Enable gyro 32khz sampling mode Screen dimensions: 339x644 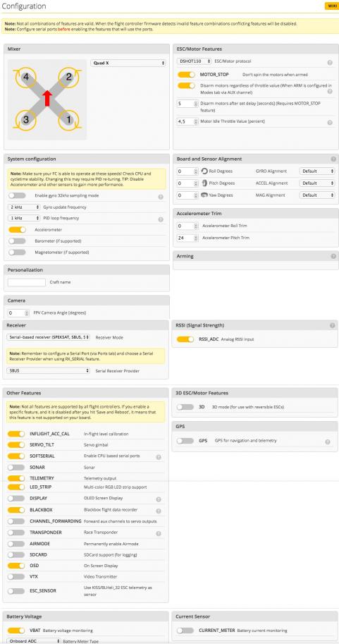pyautogui.click(x=17, y=195)
